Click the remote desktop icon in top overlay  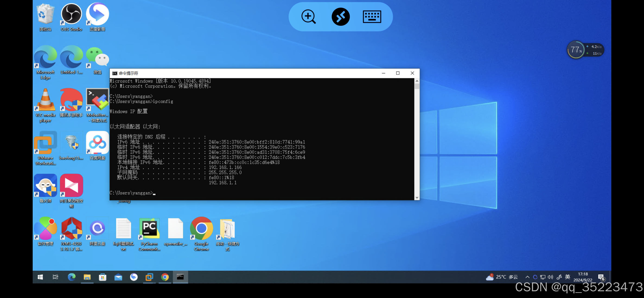click(x=341, y=17)
